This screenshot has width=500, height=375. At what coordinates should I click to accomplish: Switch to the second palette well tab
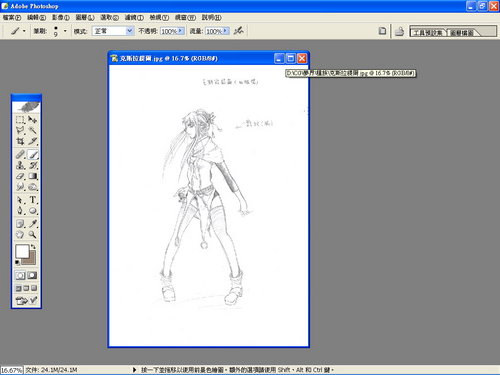coord(462,32)
